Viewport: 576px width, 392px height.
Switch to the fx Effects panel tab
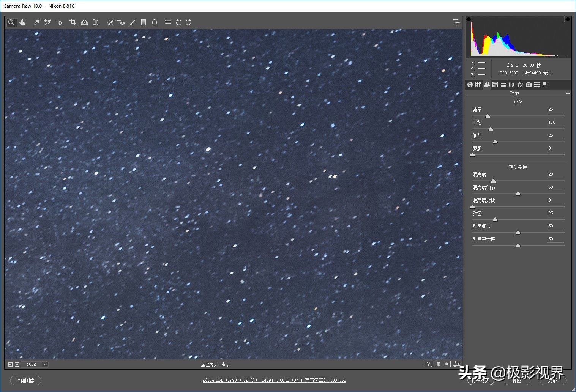pos(520,85)
